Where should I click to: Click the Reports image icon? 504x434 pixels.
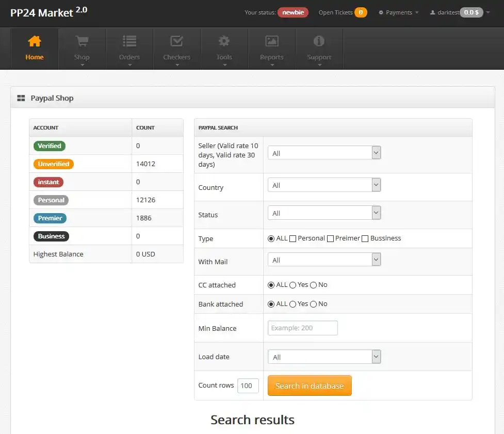pyautogui.click(x=271, y=41)
